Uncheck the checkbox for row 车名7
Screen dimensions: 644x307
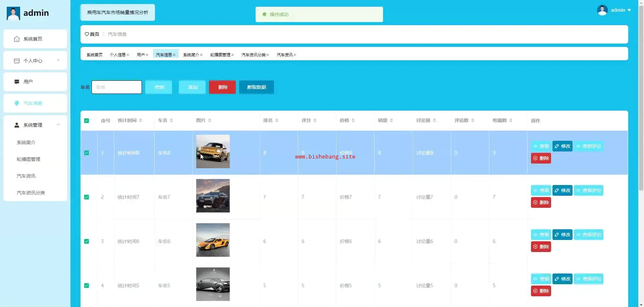[87, 197]
